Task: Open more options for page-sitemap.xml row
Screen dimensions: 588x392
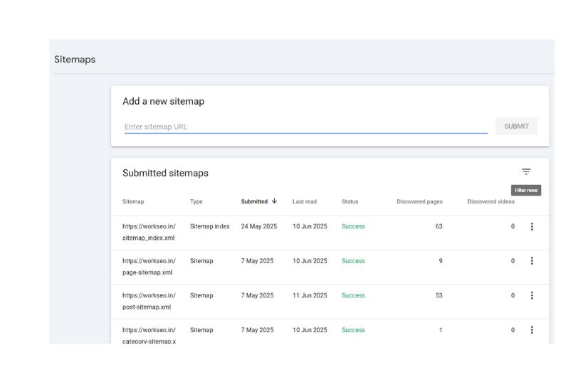Action: pyautogui.click(x=532, y=261)
